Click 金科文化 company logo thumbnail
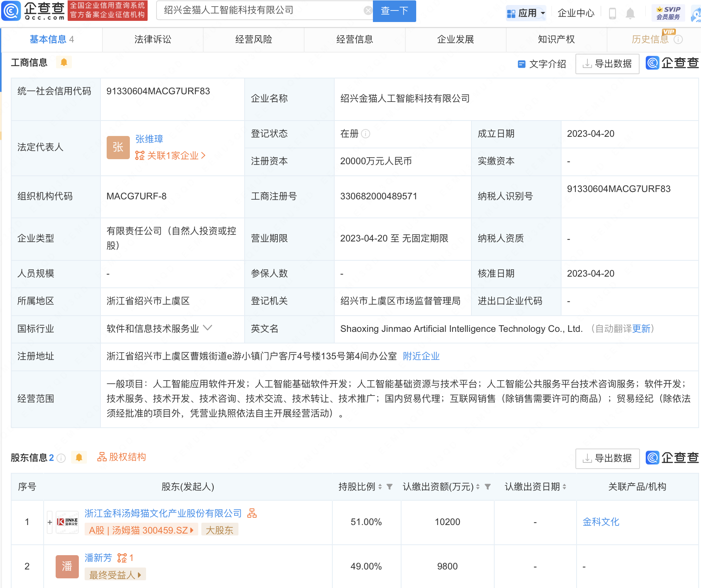 coord(67,522)
